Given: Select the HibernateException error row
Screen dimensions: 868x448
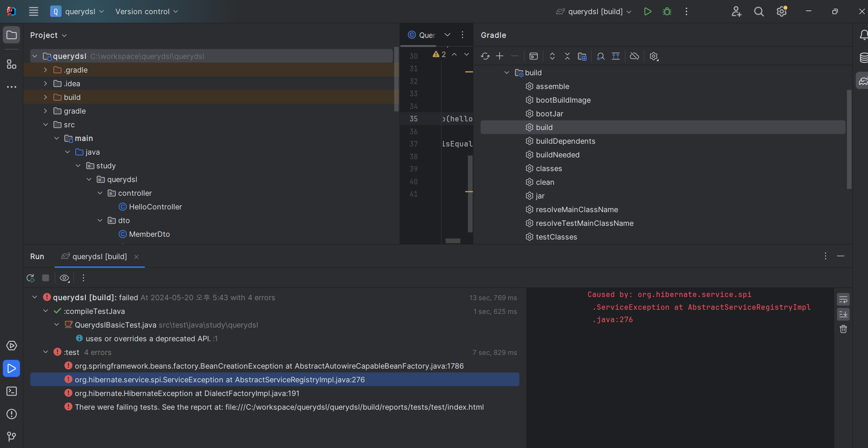Looking at the screenshot, I should tap(275, 393).
